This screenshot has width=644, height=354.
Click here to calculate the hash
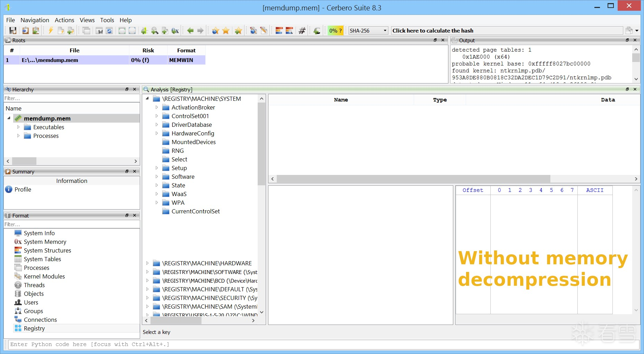tap(507, 30)
